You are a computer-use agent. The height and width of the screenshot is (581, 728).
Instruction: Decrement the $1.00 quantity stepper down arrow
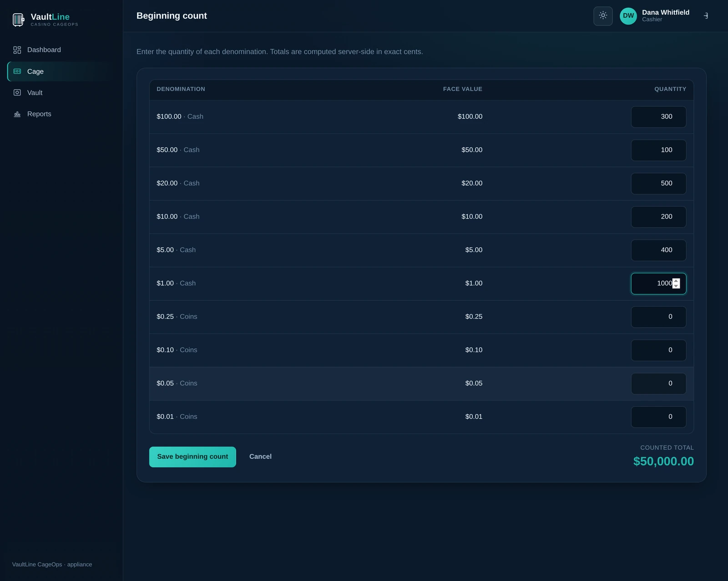point(676,286)
